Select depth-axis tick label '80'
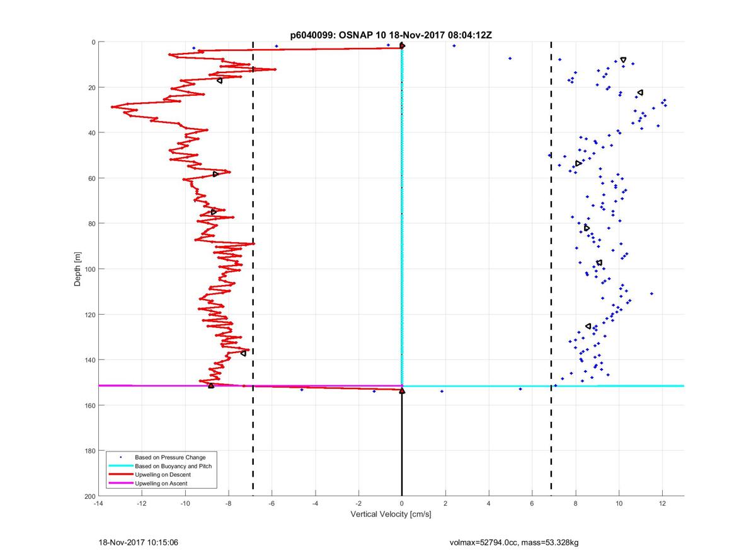 [x=91, y=224]
